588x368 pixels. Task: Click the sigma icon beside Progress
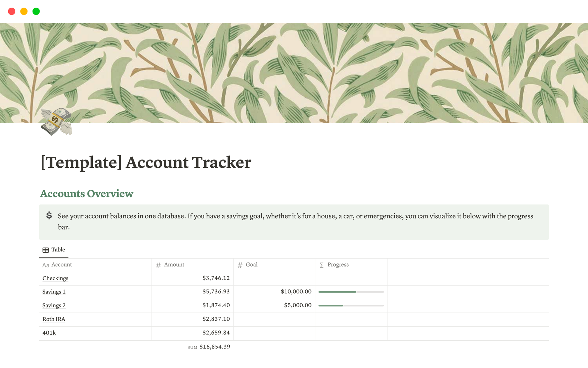(x=322, y=265)
